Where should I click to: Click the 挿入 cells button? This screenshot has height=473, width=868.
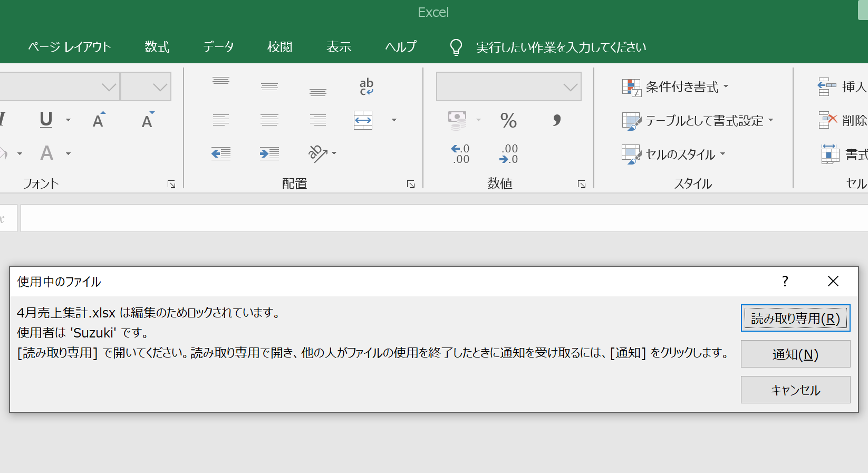pos(843,86)
